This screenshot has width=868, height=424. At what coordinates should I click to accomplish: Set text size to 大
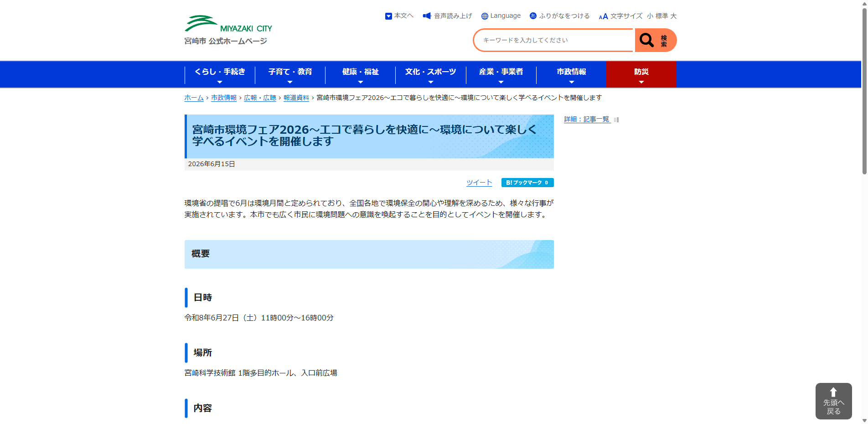[673, 16]
